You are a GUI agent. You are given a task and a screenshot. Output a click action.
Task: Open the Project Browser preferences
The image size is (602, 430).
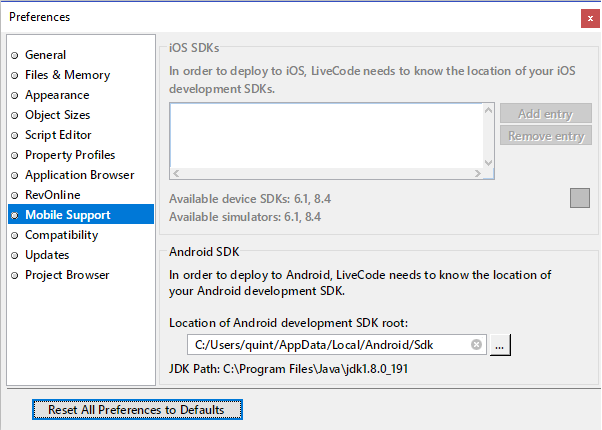[x=67, y=275]
